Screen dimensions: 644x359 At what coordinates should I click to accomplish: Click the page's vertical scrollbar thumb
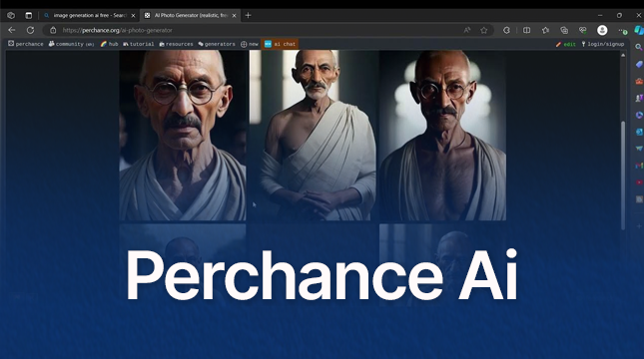click(x=623, y=175)
